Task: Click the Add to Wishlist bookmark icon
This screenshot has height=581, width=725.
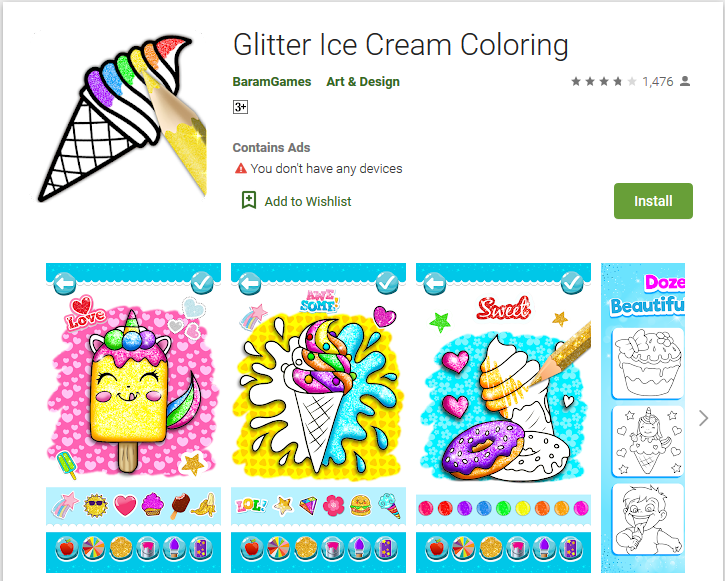Action: click(x=249, y=201)
